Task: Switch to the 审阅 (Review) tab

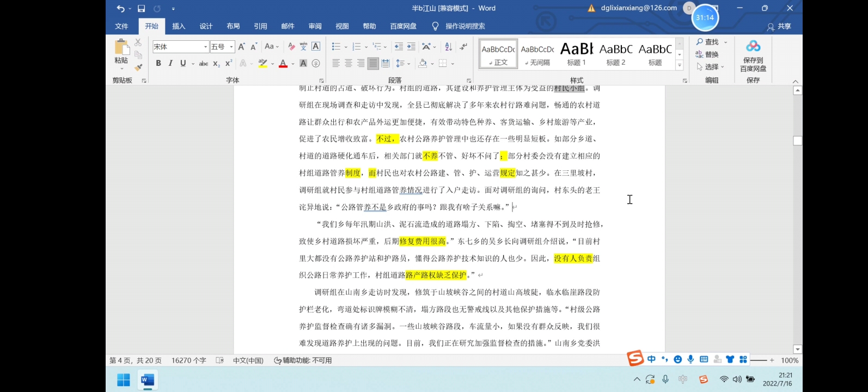Action: click(315, 26)
